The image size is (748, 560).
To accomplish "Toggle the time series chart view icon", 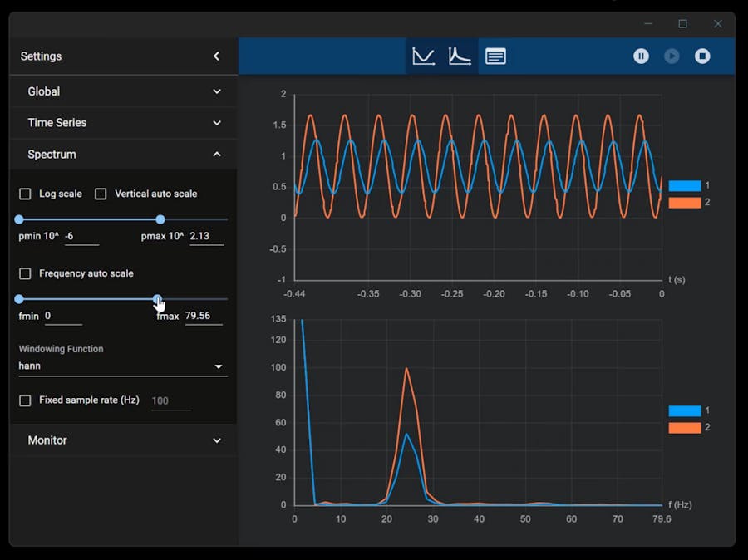I will click(424, 56).
